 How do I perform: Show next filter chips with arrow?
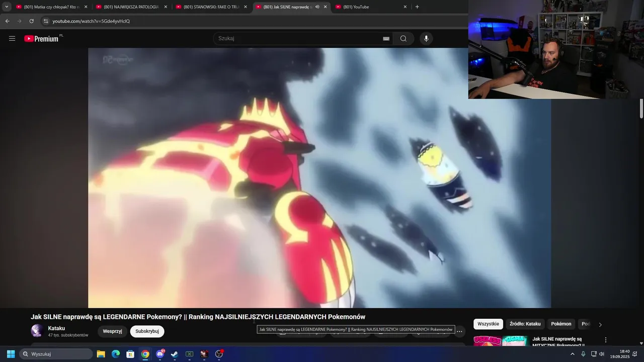click(600, 324)
